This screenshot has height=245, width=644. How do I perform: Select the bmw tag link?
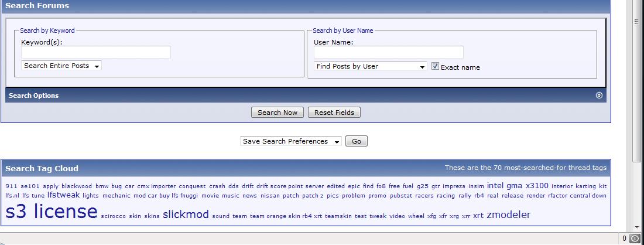[102, 186]
